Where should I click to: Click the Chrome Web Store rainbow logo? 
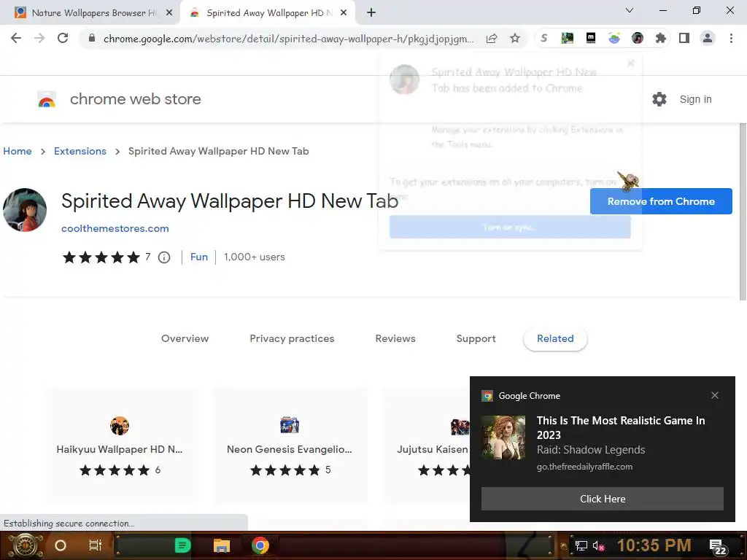[x=47, y=99]
